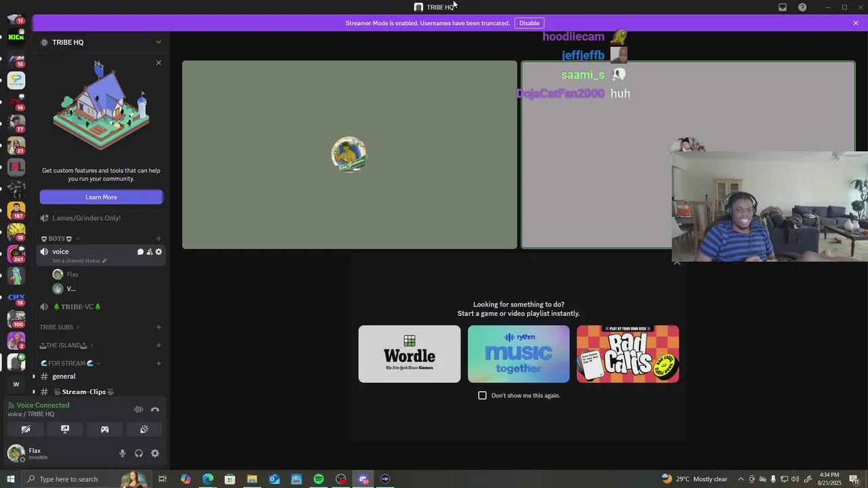Open the soundboard button
This screenshot has height=488, width=868.
144,429
